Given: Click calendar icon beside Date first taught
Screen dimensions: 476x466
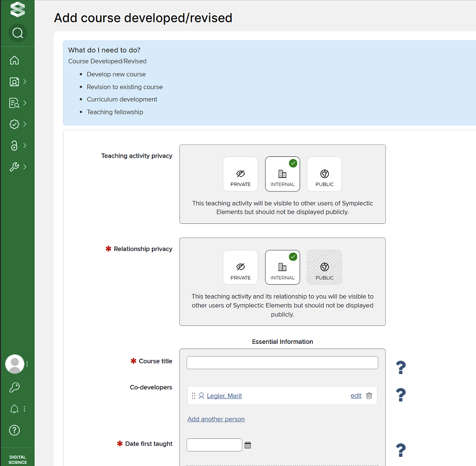Looking at the screenshot, I should tap(248, 445).
